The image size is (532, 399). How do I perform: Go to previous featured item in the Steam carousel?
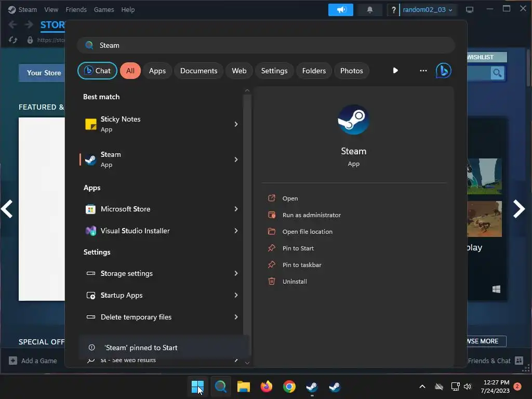tap(7, 209)
